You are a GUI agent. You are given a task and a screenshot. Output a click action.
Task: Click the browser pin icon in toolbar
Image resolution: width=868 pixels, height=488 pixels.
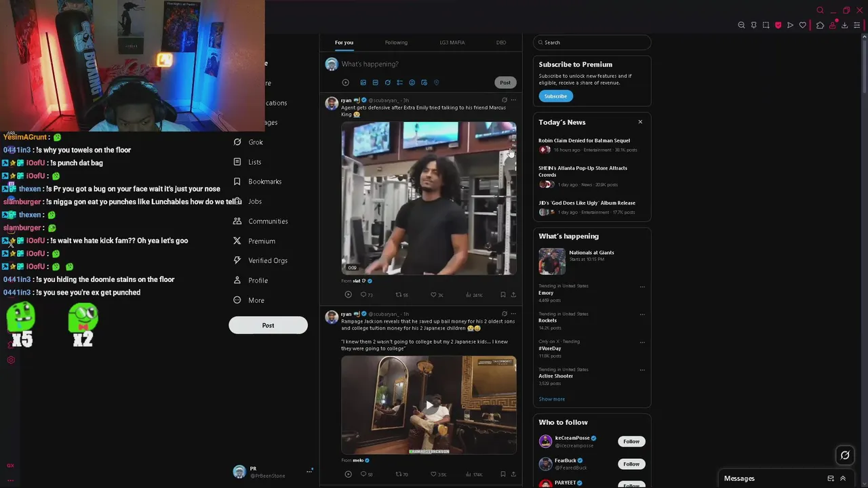[x=753, y=25]
